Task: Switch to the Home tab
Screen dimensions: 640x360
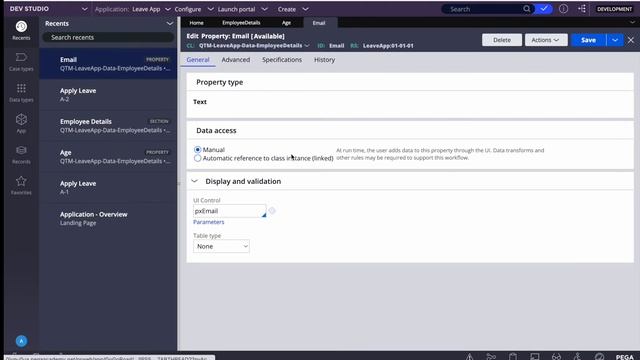Action: [x=196, y=23]
